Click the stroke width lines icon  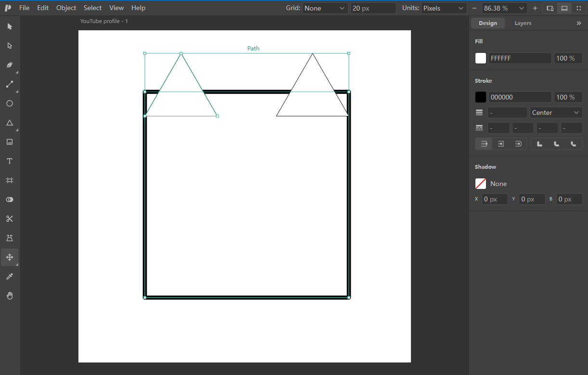pyautogui.click(x=479, y=112)
